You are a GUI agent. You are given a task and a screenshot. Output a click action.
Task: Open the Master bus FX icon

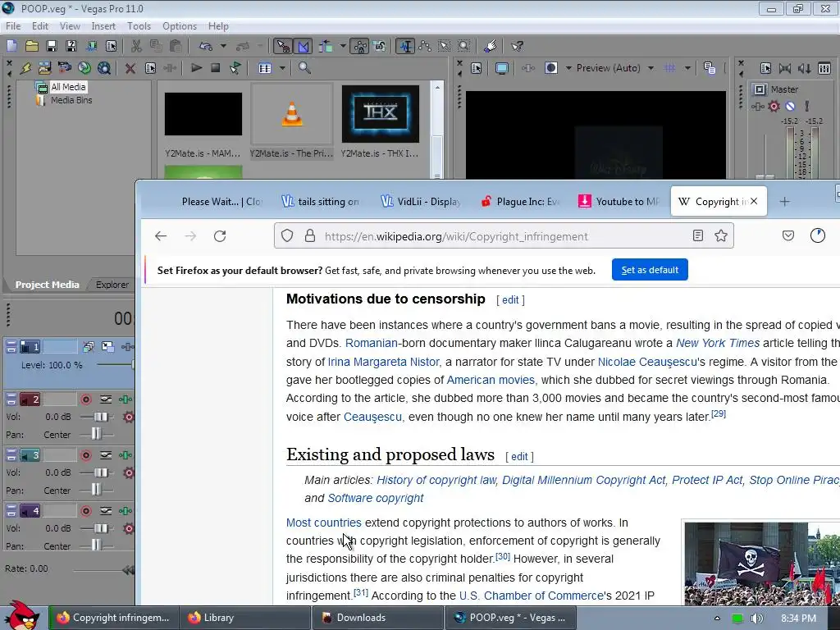757,106
